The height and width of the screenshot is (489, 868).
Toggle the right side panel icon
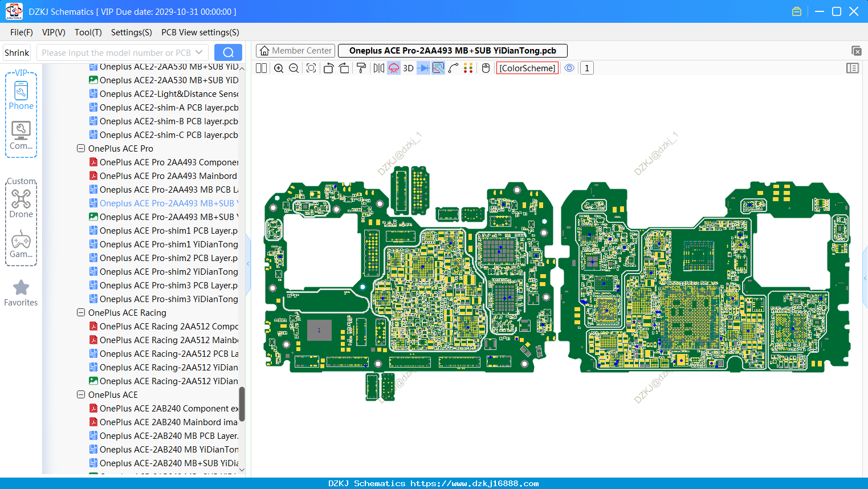853,68
